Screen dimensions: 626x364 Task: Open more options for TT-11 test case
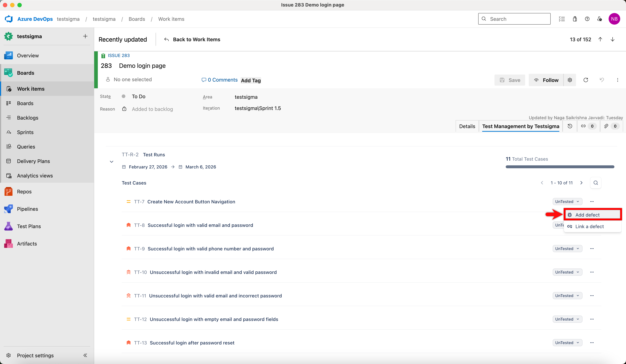point(592,295)
